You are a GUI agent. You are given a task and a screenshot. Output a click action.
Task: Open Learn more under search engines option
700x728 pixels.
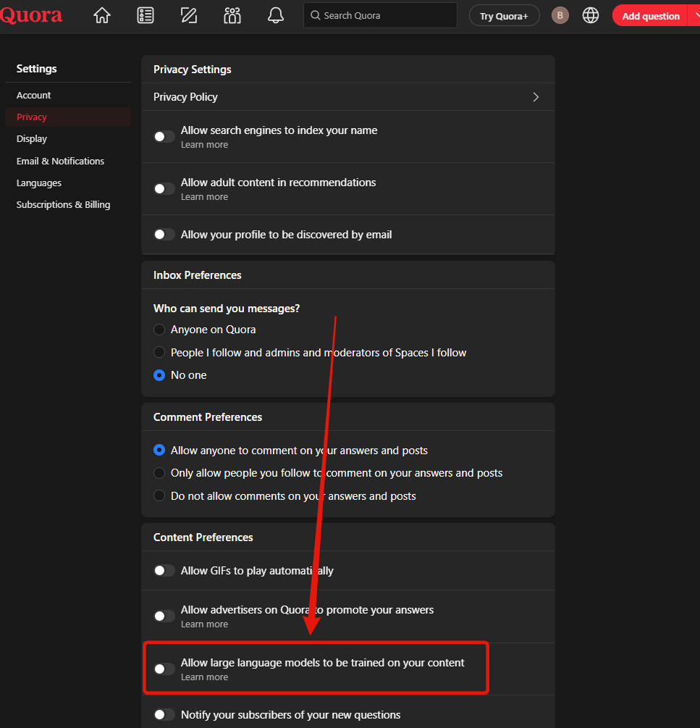[x=205, y=145]
